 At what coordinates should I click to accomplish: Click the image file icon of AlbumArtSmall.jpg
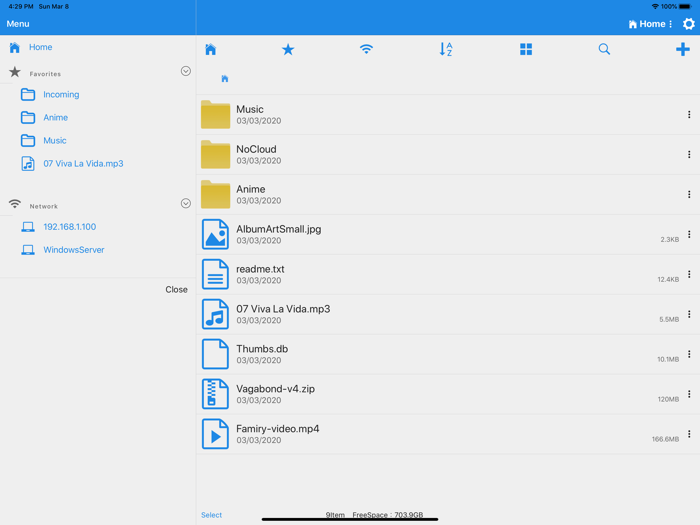(x=215, y=234)
